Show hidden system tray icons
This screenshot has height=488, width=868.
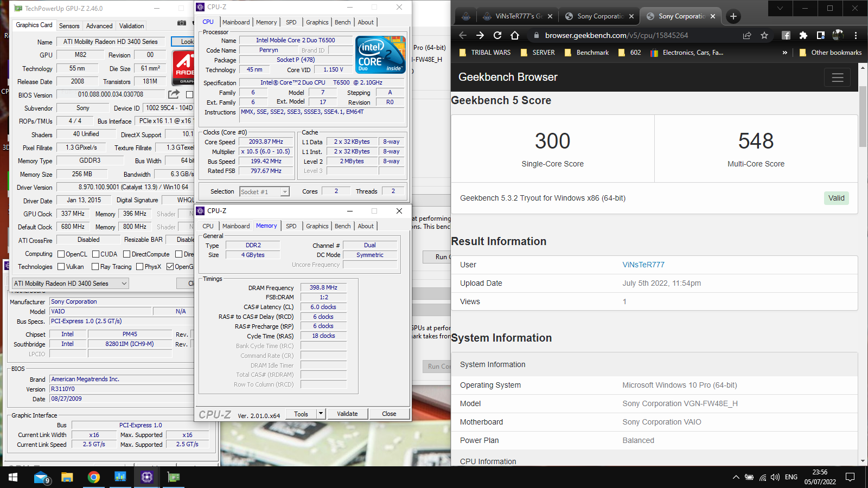736,477
